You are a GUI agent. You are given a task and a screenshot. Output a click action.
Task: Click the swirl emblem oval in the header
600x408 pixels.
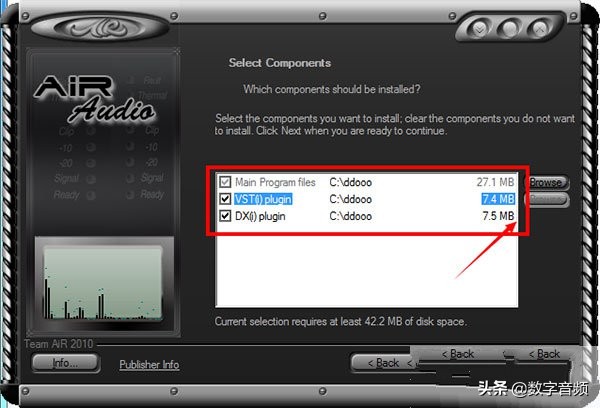point(100,27)
